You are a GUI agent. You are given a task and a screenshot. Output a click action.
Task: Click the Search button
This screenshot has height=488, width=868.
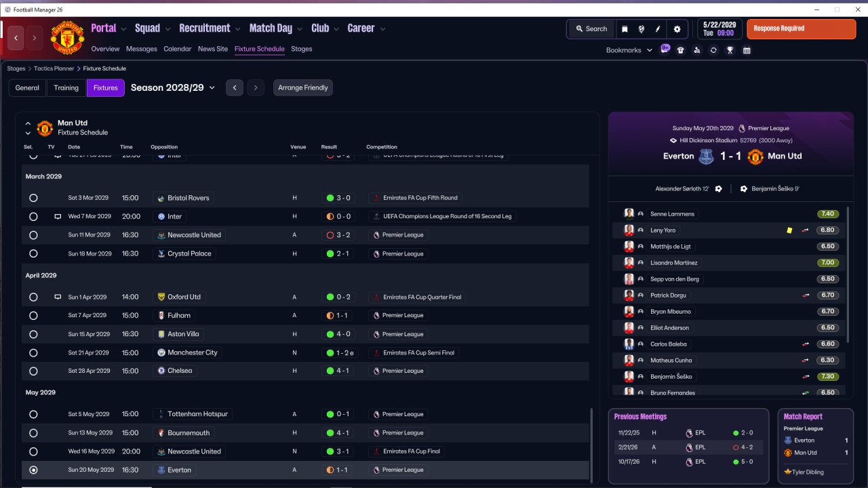click(591, 29)
